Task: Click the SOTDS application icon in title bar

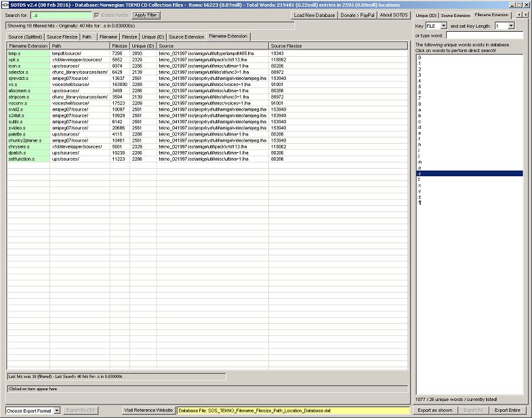Action: 5,4
